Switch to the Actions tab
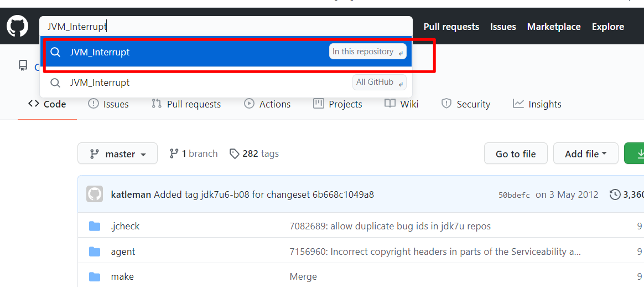 (267, 104)
